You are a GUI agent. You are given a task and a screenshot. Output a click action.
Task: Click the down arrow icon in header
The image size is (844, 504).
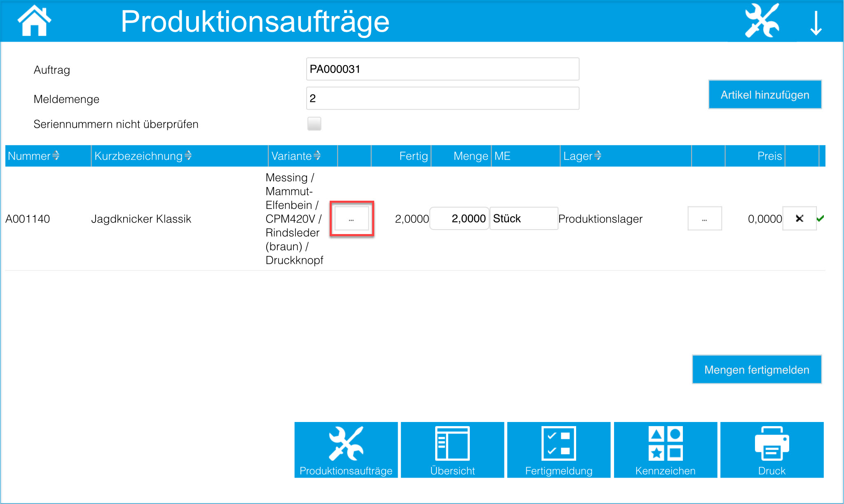(816, 23)
